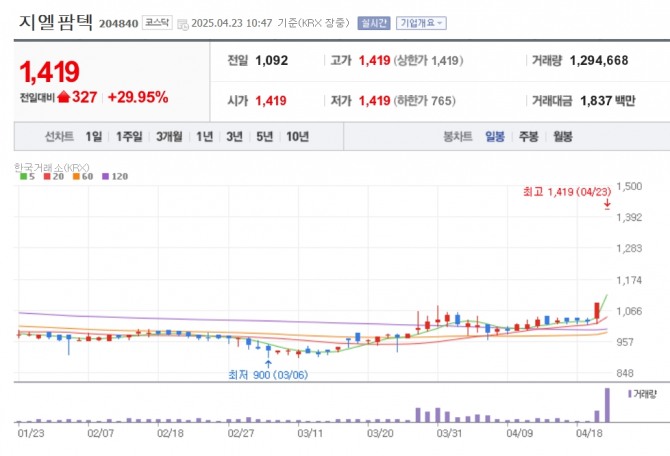Click the calendar icon beside the date
670x456 pixels.
[x=183, y=24]
